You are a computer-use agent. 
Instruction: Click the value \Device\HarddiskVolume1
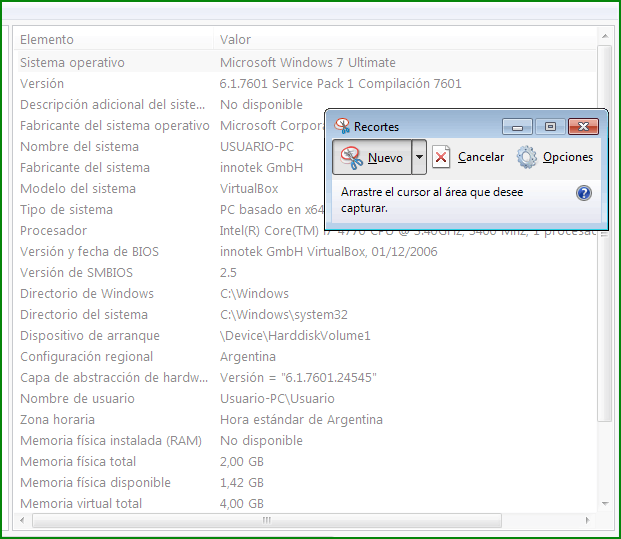295,335
